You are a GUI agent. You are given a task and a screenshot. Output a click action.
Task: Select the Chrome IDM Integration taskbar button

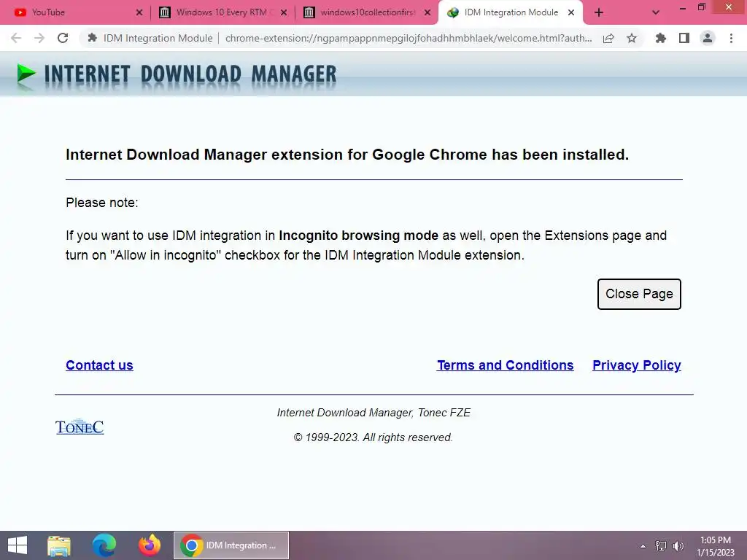[x=231, y=545]
